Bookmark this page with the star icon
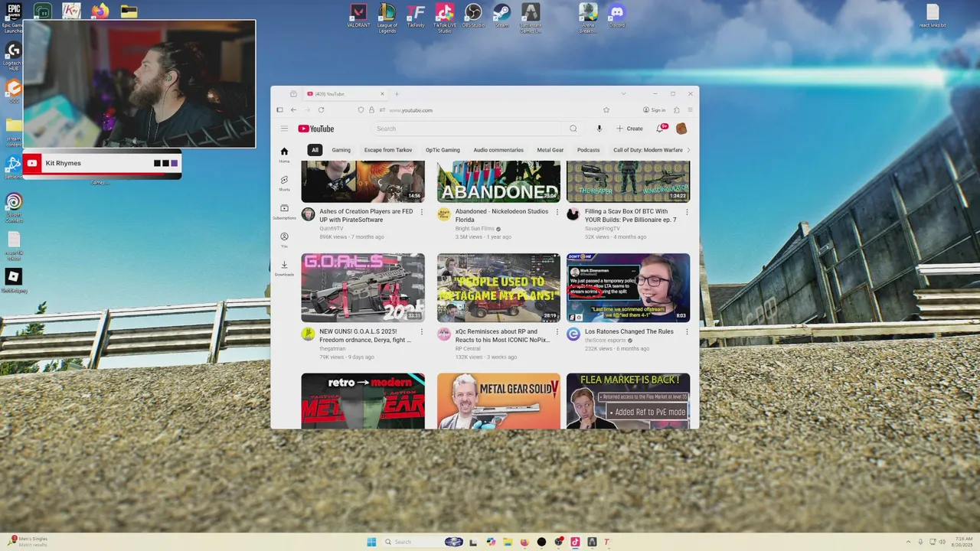 [x=606, y=110]
